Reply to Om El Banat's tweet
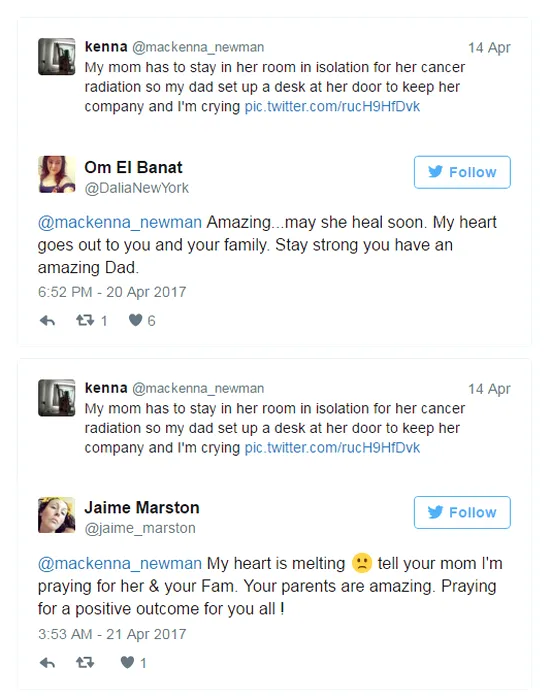The image size is (551, 700). click(47, 321)
